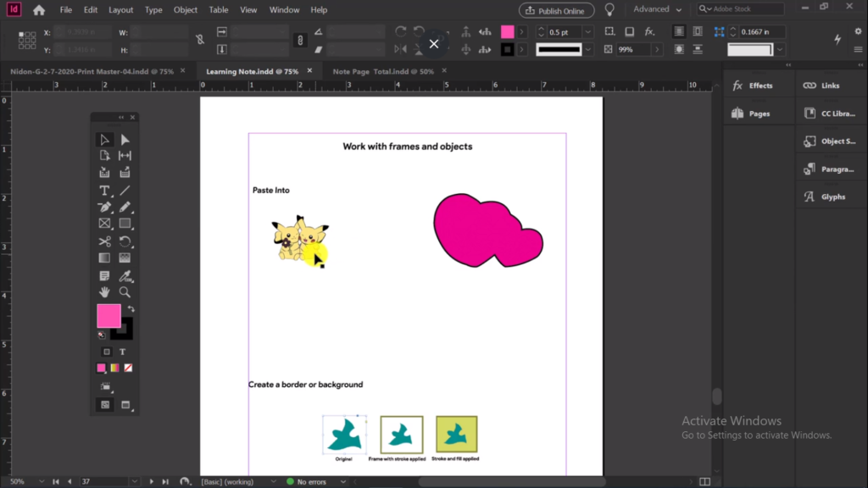This screenshot has height=488, width=868.
Task: Open the Table menu
Action: (x=219, y=10)
